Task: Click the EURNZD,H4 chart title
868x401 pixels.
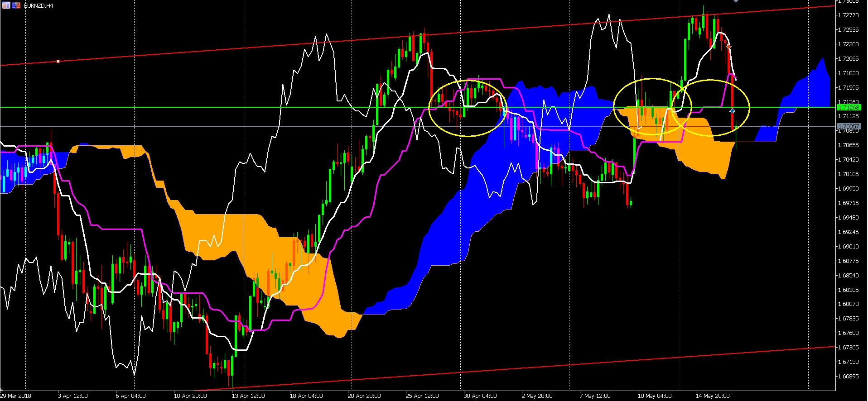Action: tap(38, 5)
